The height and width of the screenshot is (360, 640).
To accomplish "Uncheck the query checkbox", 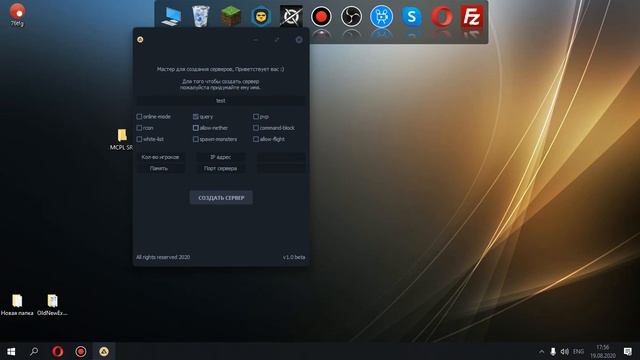I will (x=196, y=117).
